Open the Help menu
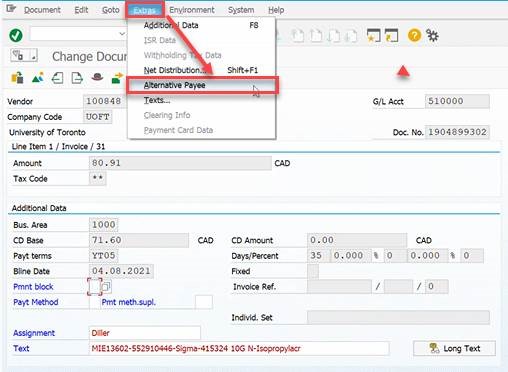Image resolution: width=508 pixels, height=372 pixels. click(276, 10)
